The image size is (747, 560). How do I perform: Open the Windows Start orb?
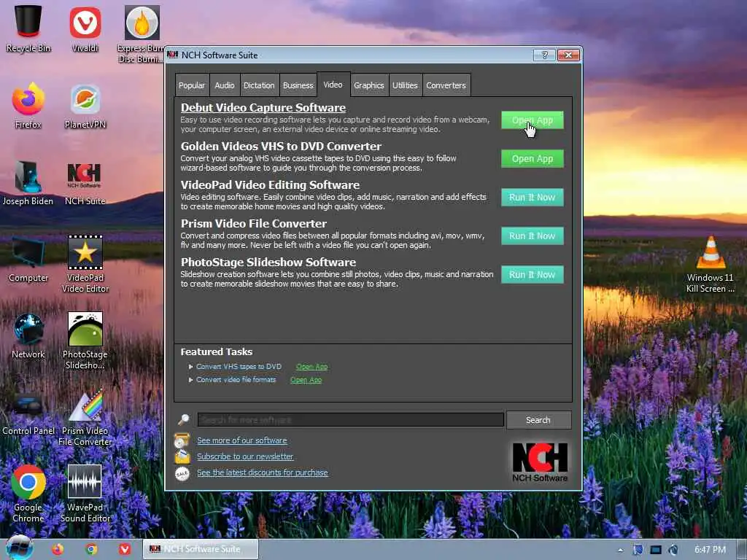[19, 548]
